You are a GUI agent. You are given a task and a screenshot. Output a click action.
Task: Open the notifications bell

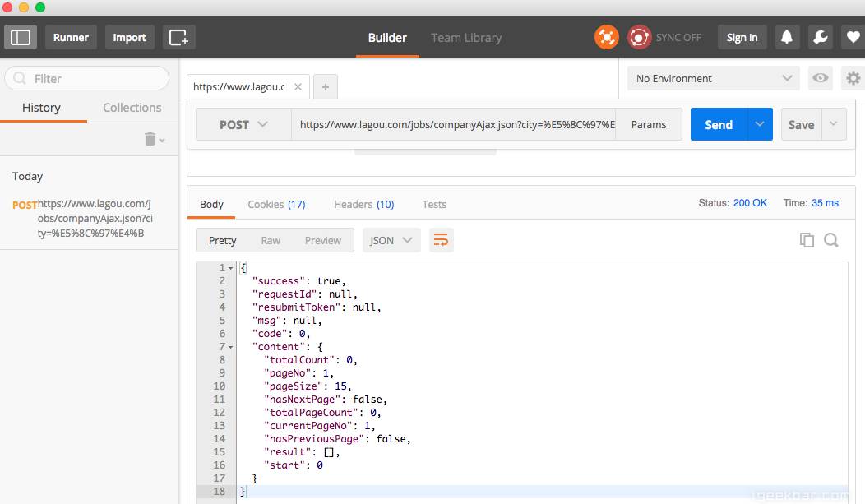pos(787,38)
